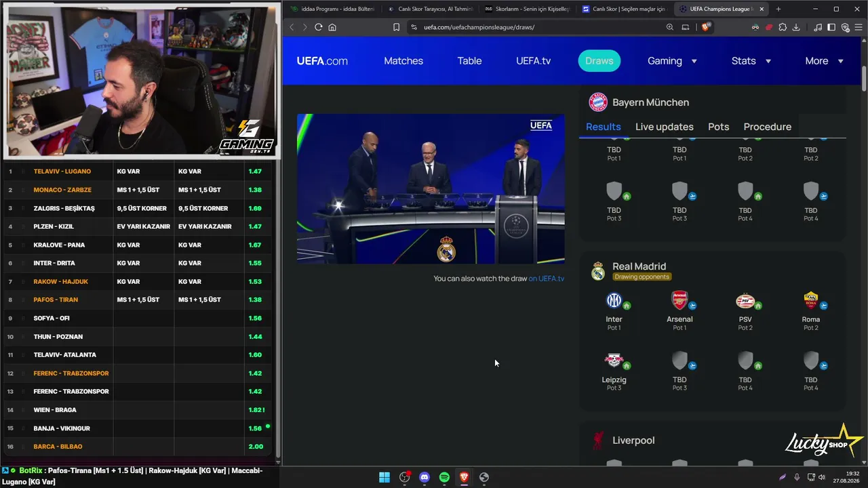Open the browser home page icon
Viewport: 868px width, 488px height.
pyautogui.click(x=332, y=27)
